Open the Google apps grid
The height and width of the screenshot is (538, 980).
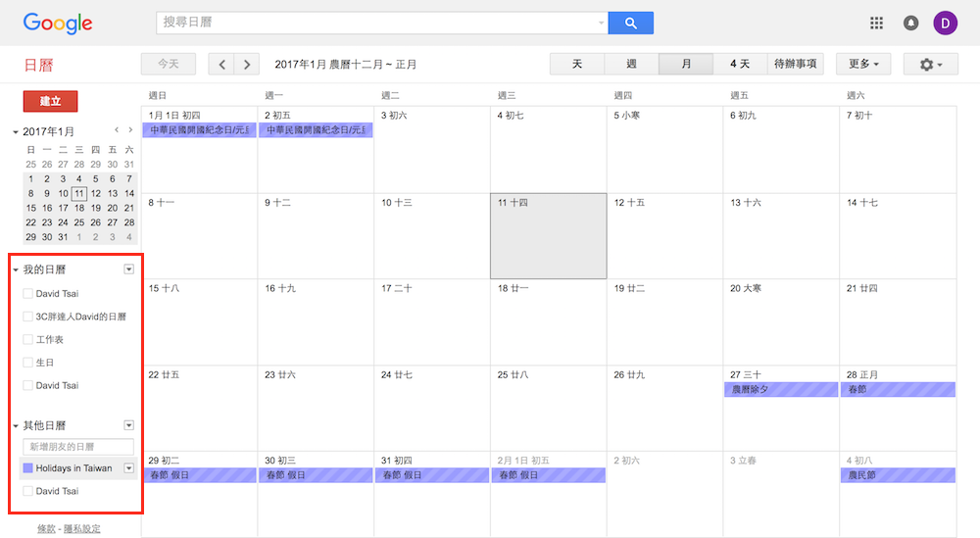[x=876, y=23]
